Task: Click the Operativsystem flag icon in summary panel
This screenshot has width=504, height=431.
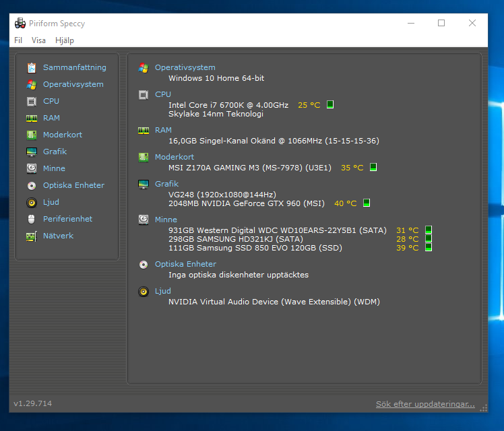Action: 144,68
